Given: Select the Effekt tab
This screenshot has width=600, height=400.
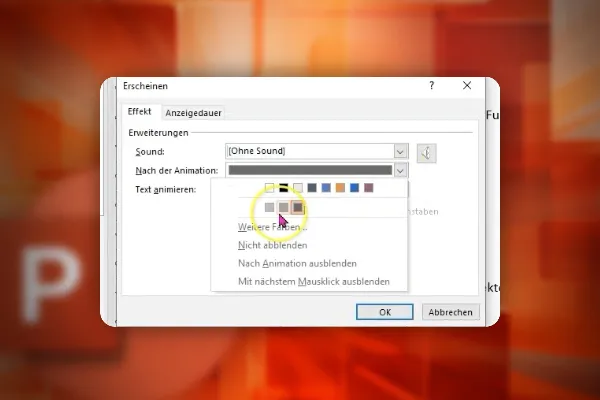Looking at the screenshot, I should click(139, 111).
